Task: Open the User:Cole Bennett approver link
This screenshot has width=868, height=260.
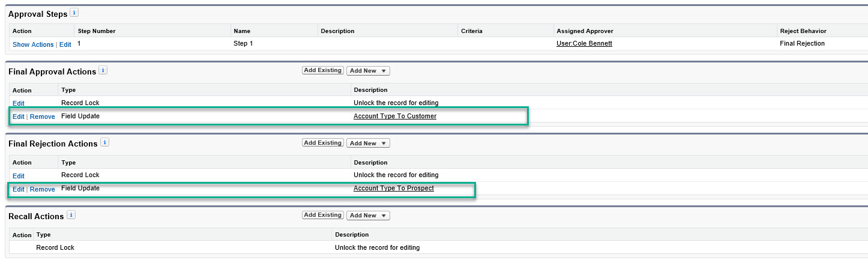Action: [x=584, y=44]
